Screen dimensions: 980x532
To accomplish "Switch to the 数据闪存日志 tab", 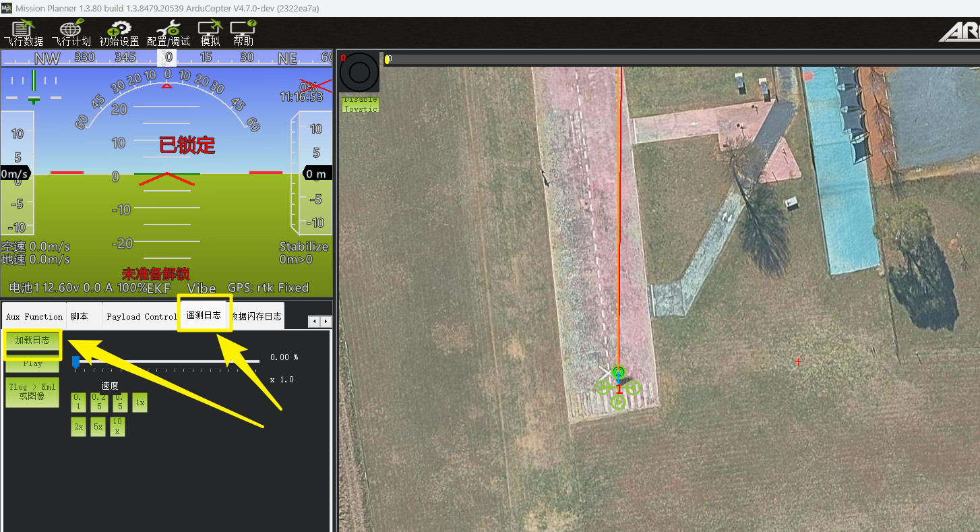I will (257, 316).
